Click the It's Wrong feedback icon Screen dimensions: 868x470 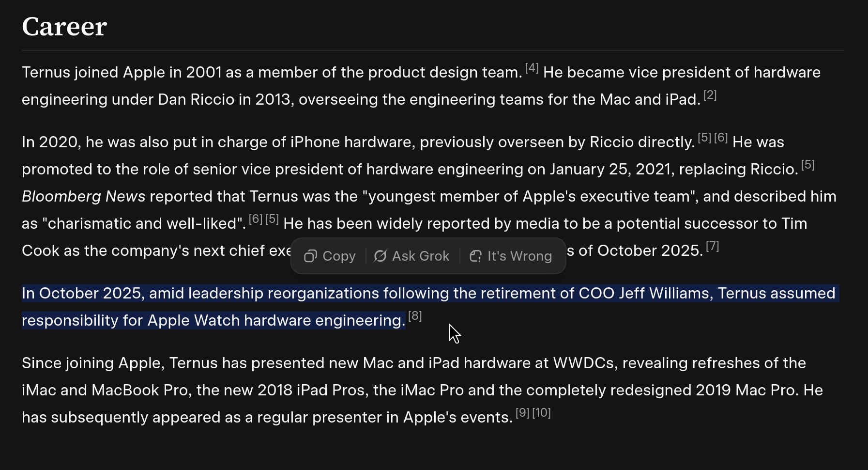click(x=476, y=256)
